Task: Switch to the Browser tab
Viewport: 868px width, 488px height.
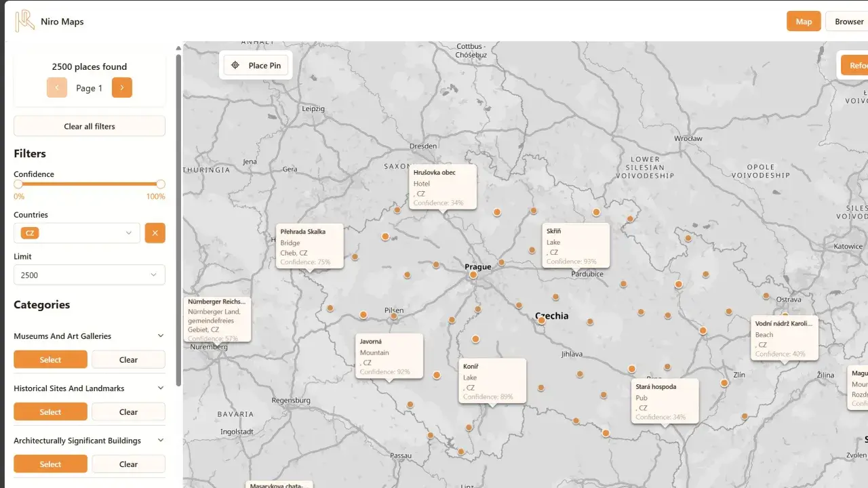Action: (x=848, y=21)
